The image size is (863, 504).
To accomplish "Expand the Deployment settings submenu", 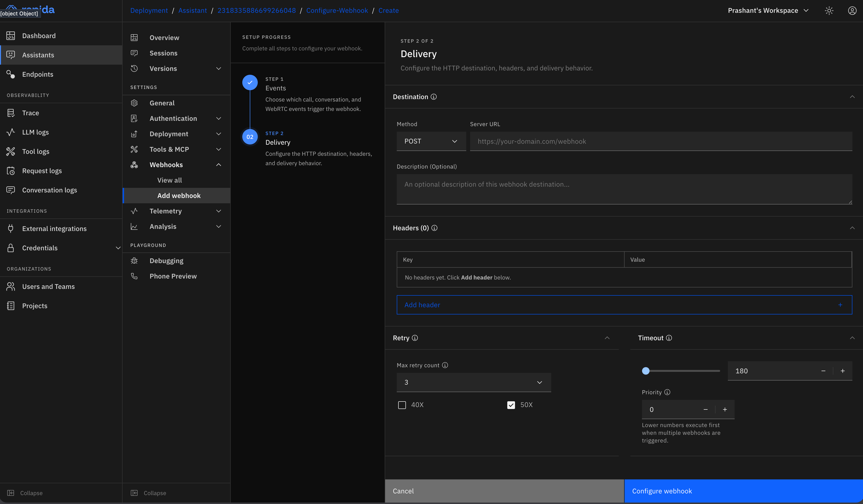I will pos(218,134).
